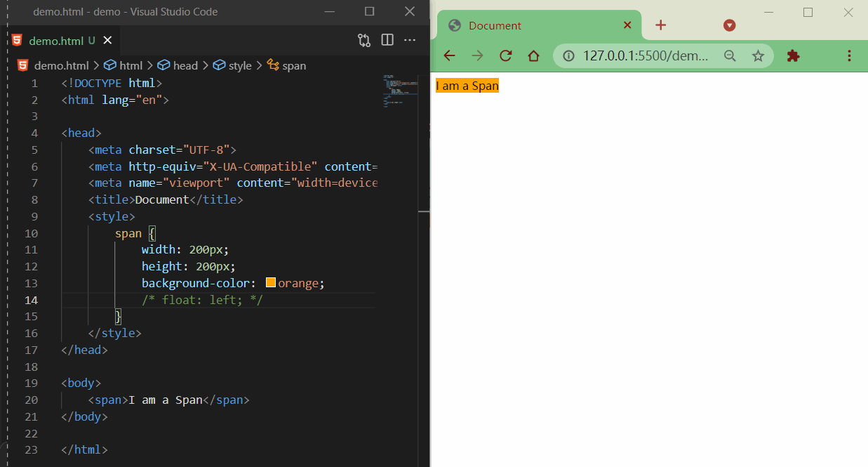868x467 pixels.
Task: Click the html lang="en" tag line
Action: (115, 100)
